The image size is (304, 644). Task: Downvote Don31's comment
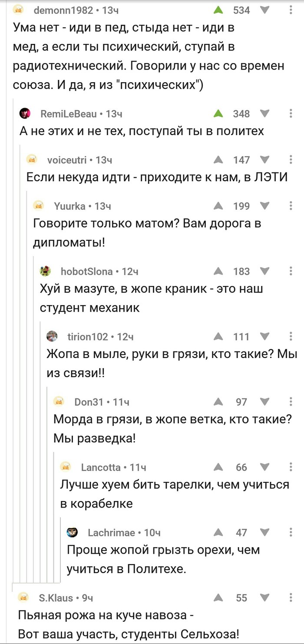point(264,402)
